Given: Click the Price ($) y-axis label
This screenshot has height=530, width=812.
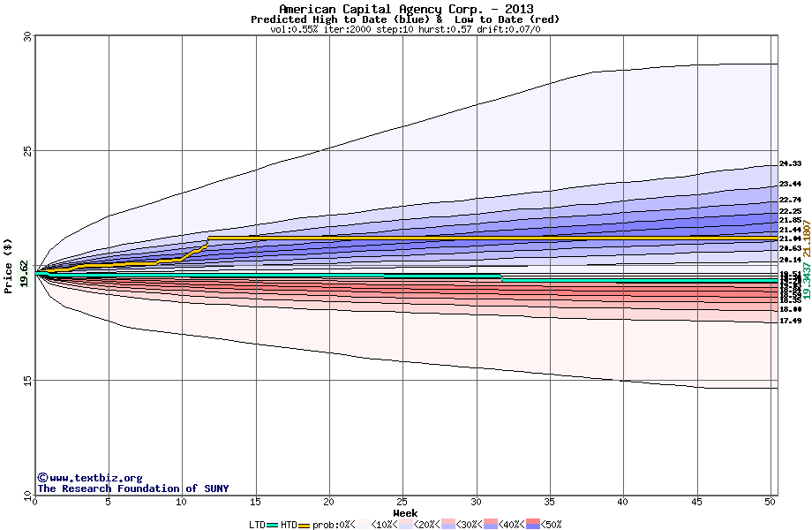Looking at the screenshot, I should point(9,265).
